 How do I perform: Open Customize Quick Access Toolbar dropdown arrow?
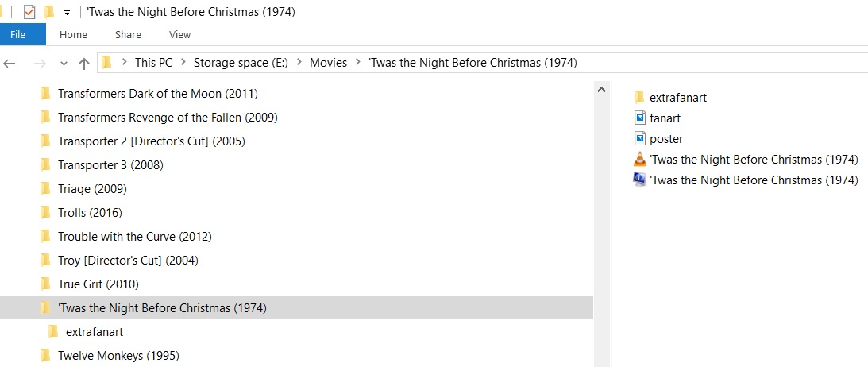pos(68,13)
